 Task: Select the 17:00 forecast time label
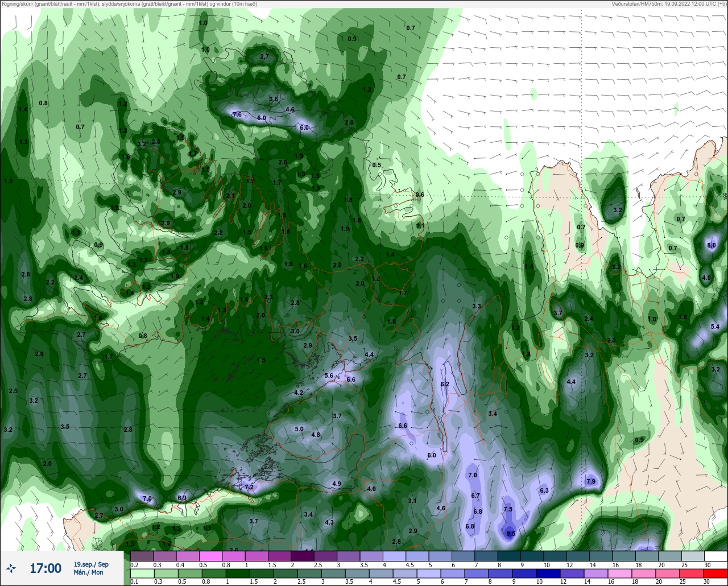[x=45, y=568]
